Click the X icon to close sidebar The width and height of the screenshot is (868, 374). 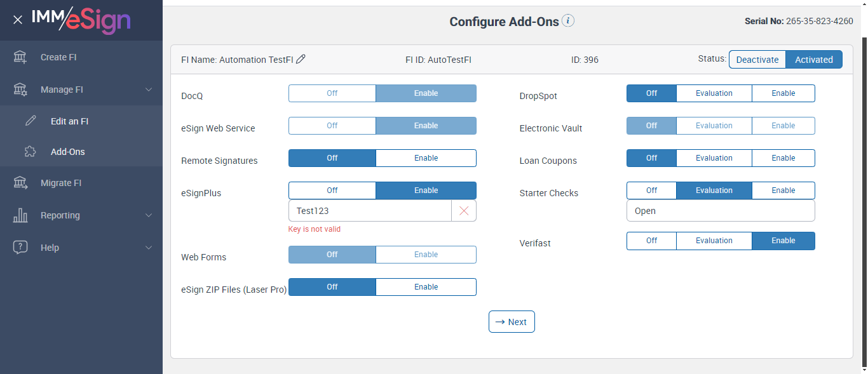tap(18, 20)
